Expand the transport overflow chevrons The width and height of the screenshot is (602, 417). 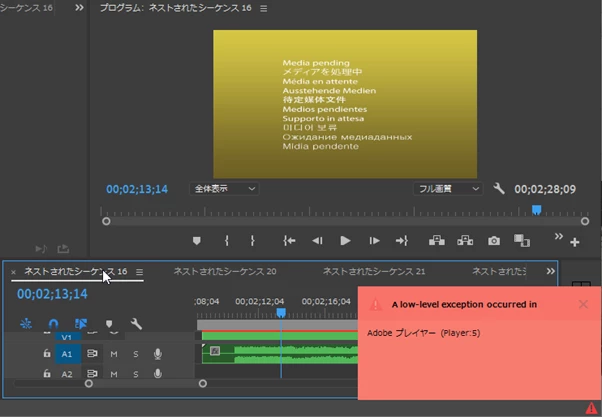click(559, 236)
